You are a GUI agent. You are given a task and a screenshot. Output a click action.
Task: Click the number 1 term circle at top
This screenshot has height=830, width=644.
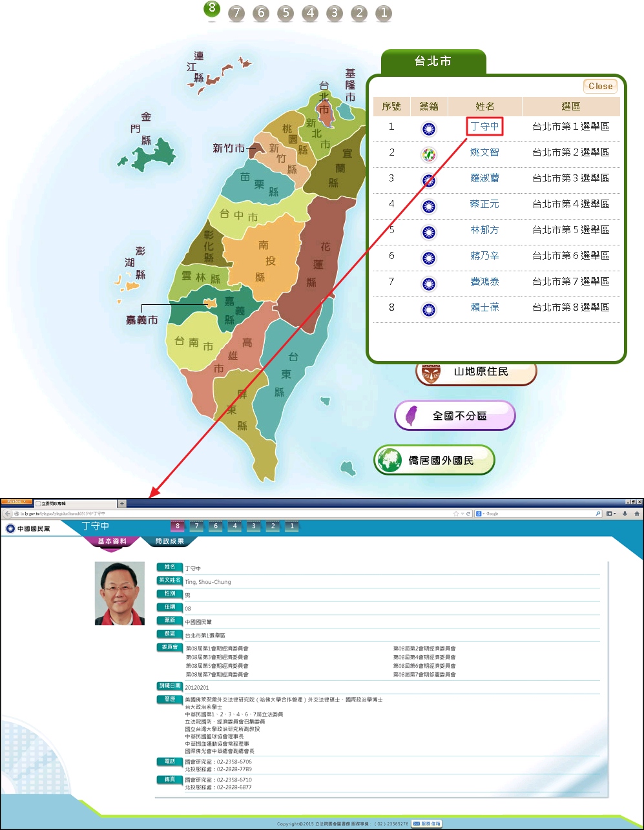point(383,13)
